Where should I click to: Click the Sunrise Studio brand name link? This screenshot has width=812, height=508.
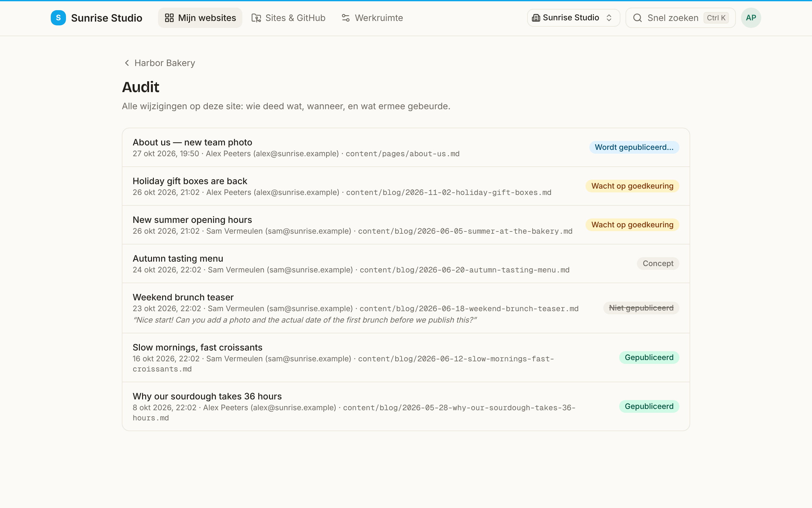pyautogui.click(x=107, y=18)
